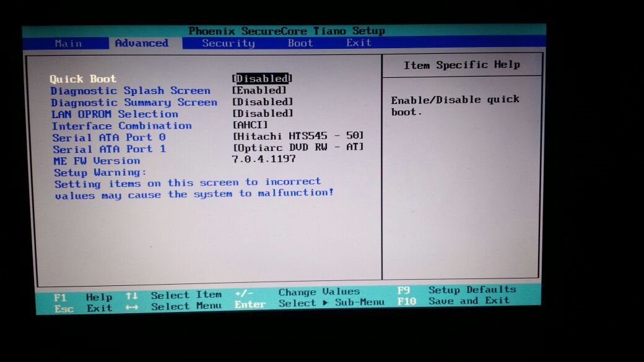644x362 pixels.
Task: Select Diagnostic Summary Screen label
Action: pos(134,102)
